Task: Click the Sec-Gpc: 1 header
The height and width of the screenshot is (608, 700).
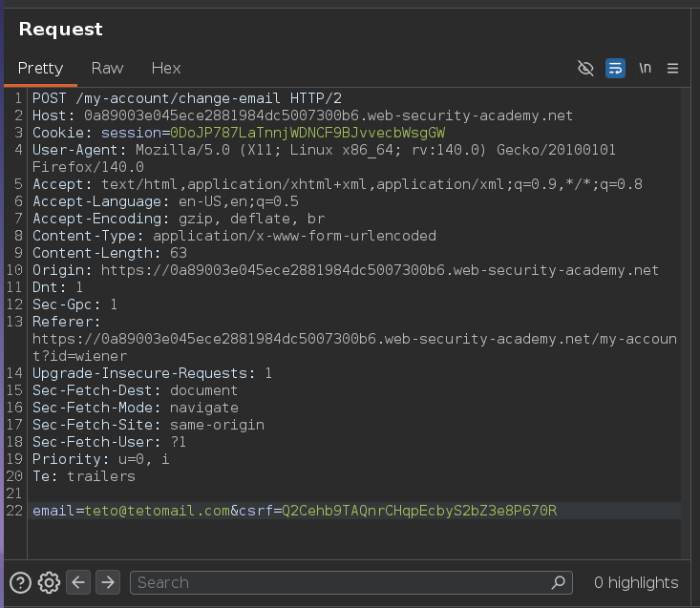Action: click(x=75, y=304)
